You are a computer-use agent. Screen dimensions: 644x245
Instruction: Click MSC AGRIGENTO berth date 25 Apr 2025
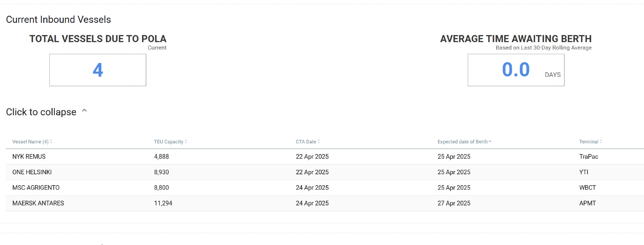point(454,188)
